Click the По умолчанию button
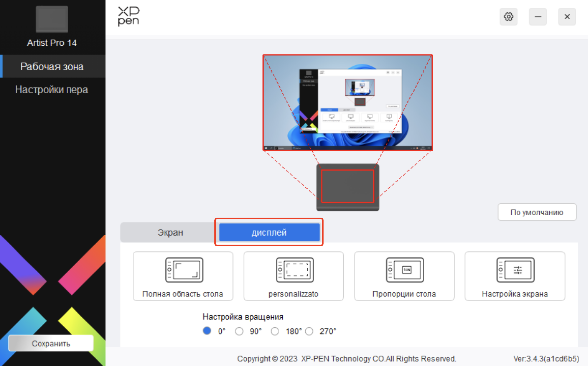Viewport: 588px width, 366px height. (537, 212)
